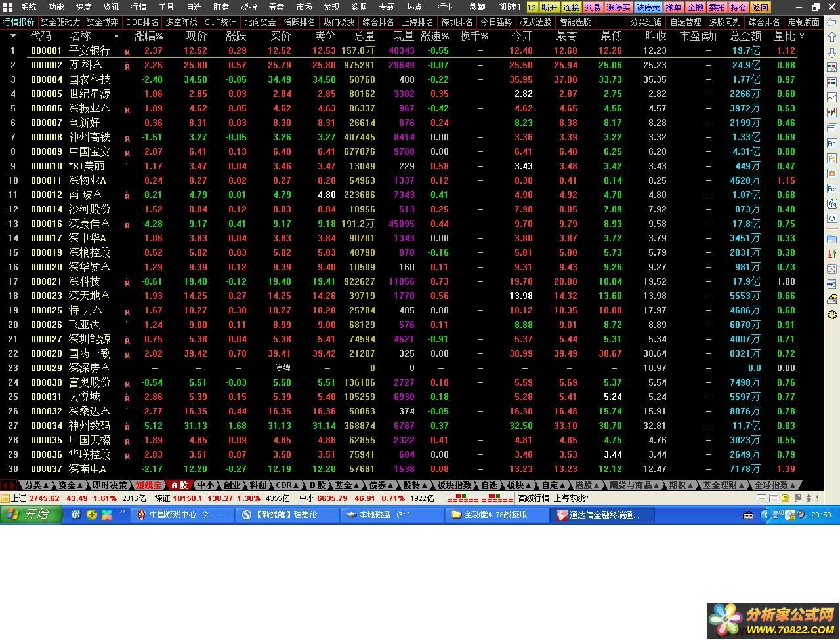Click the question mark icon in header row
This screenshot has height=640, width=840.
tap(802, 36)
